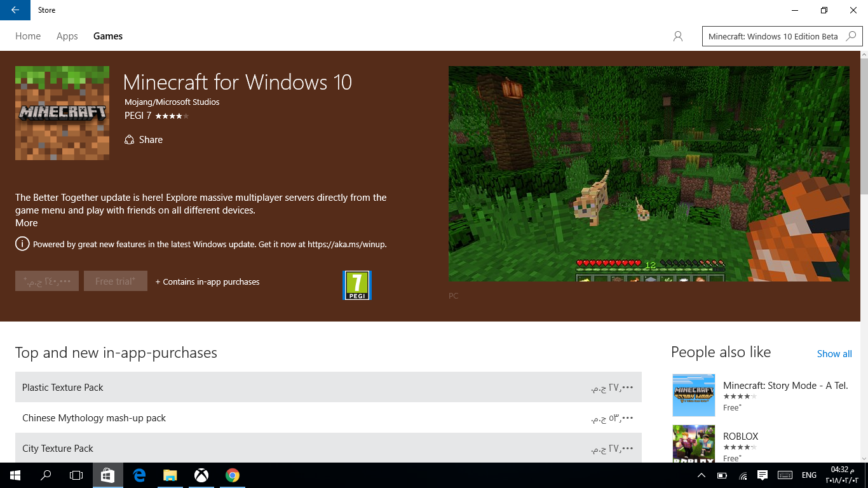Click the Share icon under PEGI rating

click(x=129, y=140)
